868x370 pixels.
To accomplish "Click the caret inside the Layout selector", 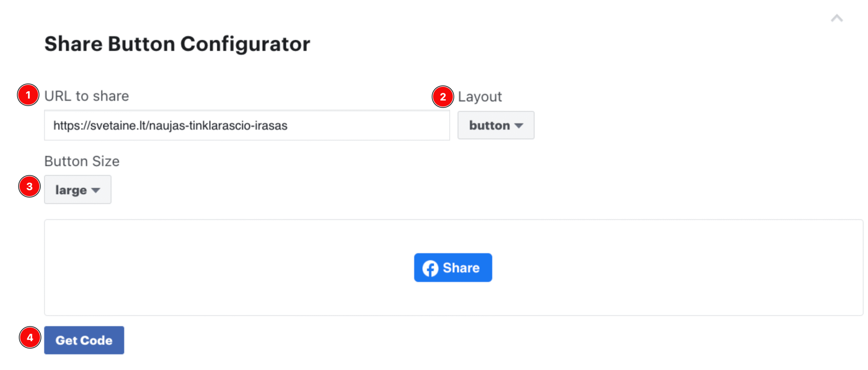I will (519, 125).
